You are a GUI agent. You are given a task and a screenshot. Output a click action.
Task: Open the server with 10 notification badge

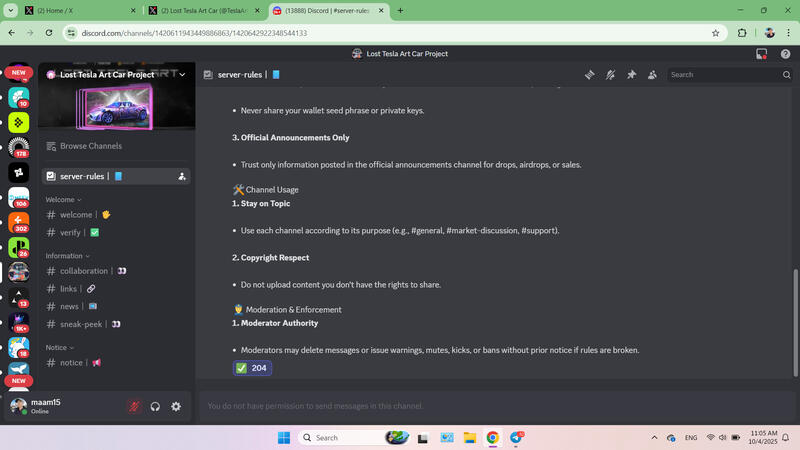(x=18, y=97)
